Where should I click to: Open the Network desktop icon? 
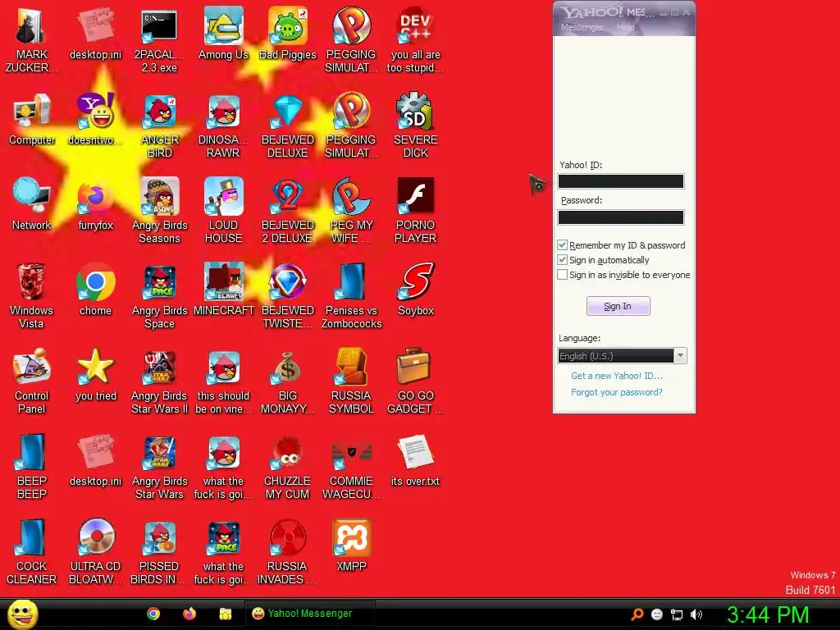(31, 204)
